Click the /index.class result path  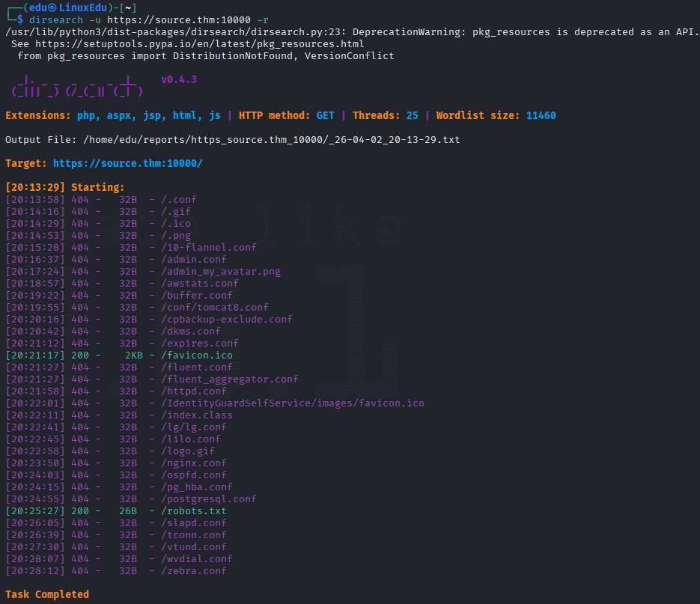tap(197, 415)
